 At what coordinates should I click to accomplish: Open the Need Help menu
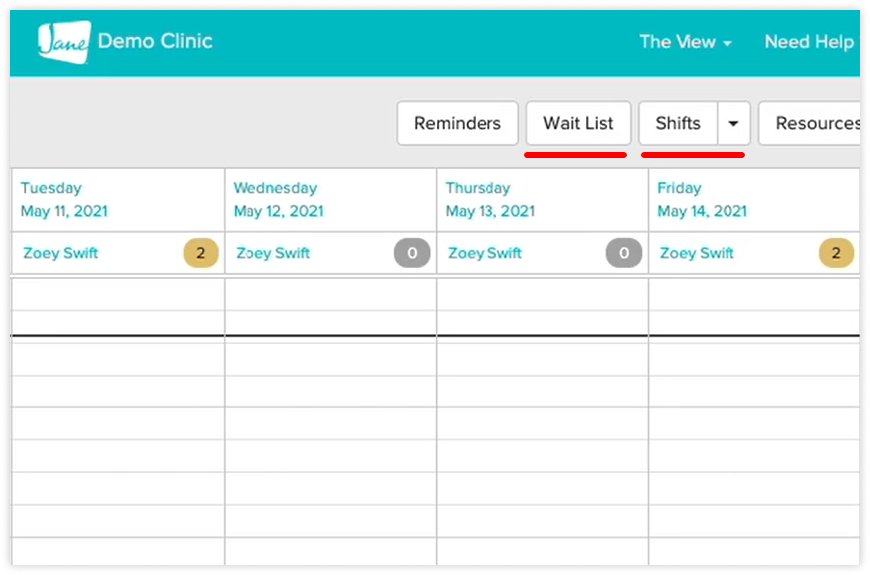[809, 42]
